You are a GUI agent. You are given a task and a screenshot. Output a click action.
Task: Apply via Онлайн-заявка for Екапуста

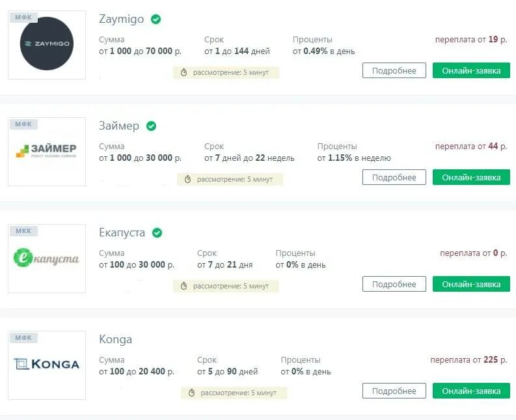(x=471, y=284)
